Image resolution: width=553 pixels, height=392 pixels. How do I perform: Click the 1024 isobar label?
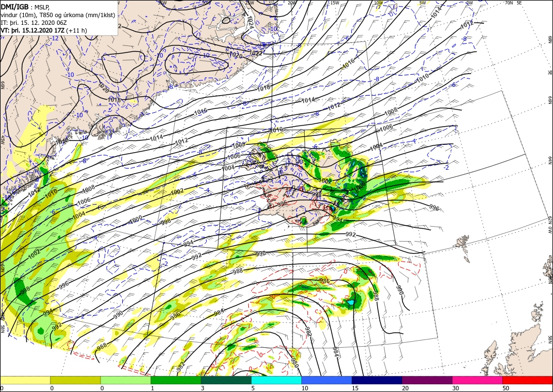(251, 22)
